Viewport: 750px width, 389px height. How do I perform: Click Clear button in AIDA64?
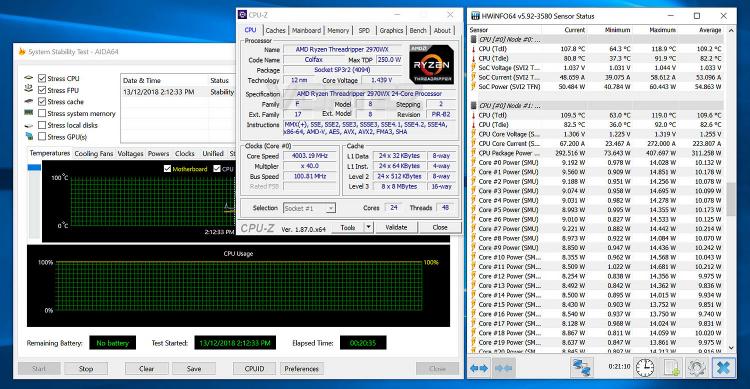coord(146,368)
